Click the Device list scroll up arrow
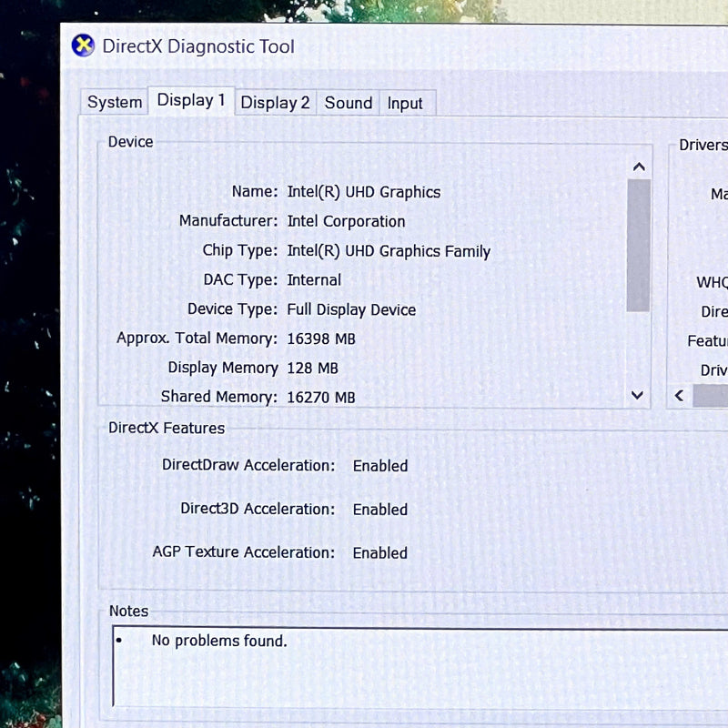 [x=639, y=167]
